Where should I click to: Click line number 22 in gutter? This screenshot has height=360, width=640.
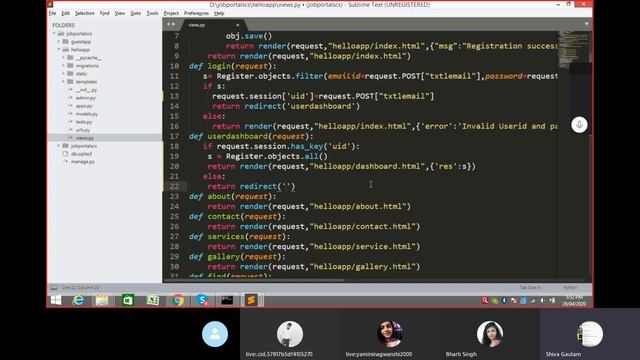tap(174, 187)
